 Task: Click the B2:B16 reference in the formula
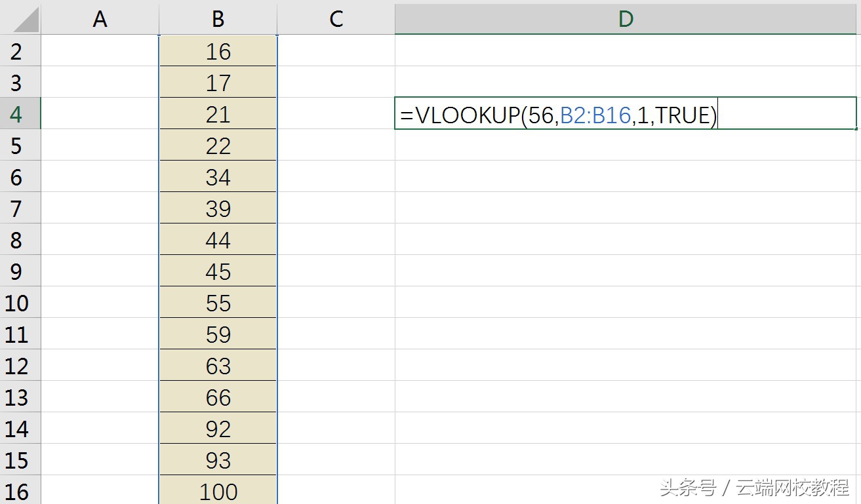pos(595,115)
